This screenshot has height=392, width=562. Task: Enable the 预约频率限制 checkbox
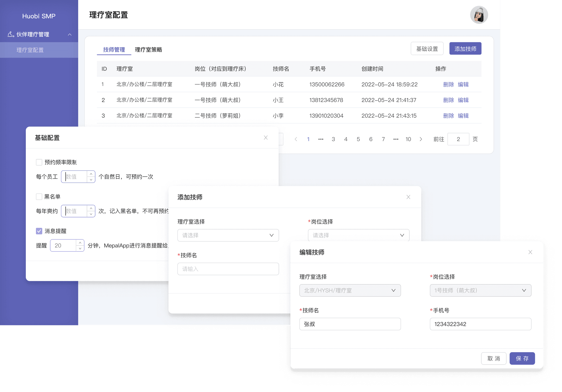[39, 162]
